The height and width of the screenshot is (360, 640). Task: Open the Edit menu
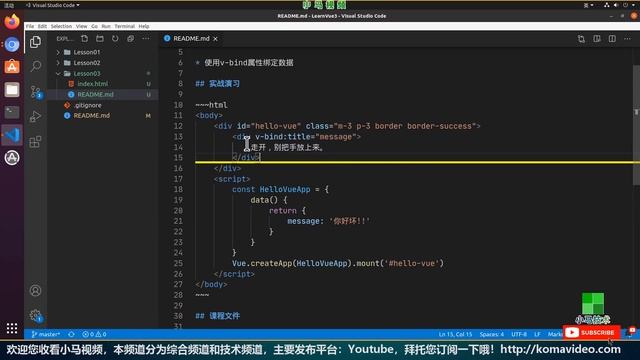point(42,26)
